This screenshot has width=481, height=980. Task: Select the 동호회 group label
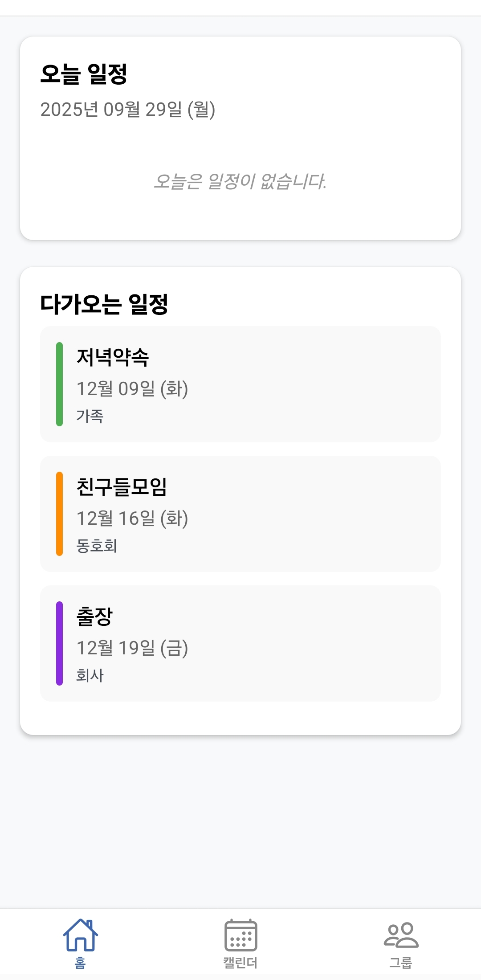click(x=97, y=546)
